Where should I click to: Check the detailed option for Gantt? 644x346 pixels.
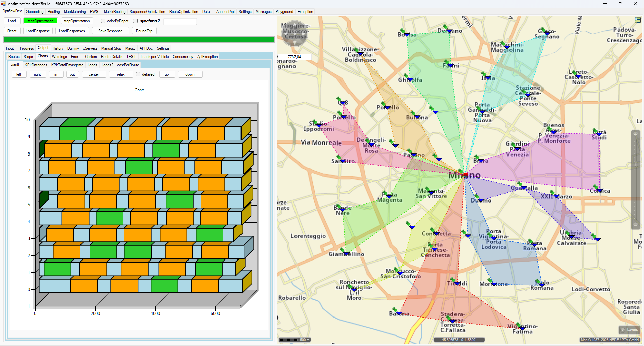pos(138,74)
